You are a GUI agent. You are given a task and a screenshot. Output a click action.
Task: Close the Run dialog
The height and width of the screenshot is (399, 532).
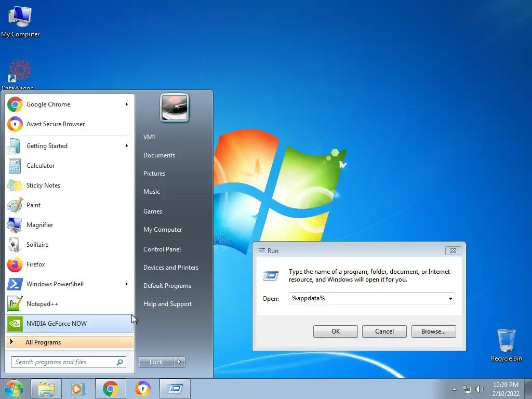click(453, 251)
